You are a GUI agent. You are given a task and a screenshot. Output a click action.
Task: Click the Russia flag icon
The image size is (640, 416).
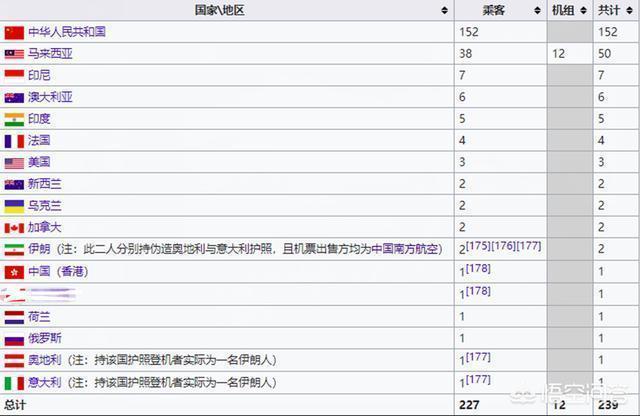pyautogui.click(x=14, y=339)
